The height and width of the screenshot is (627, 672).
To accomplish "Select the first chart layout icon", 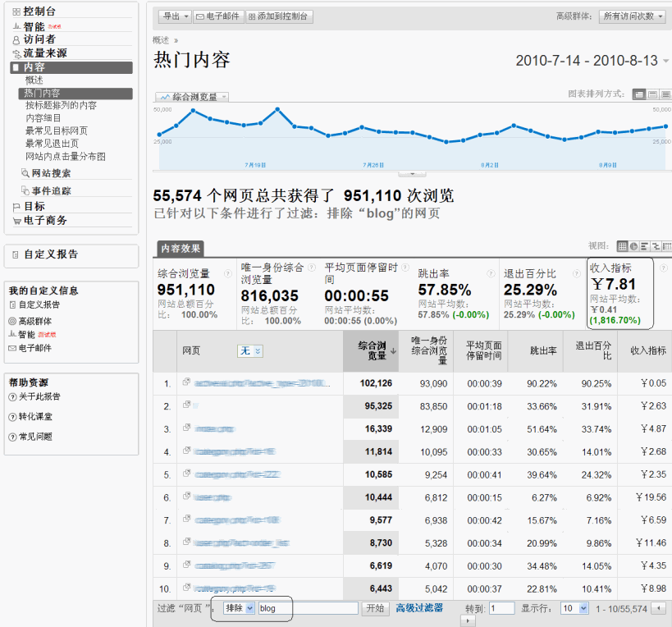I will pyautogui.click(x=639, y=94).
